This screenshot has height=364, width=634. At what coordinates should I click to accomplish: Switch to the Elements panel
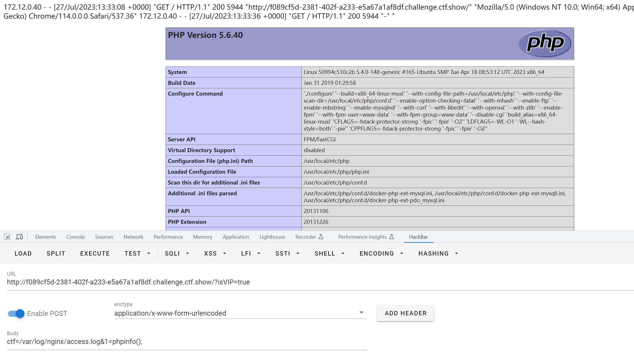tap(45, 237)
